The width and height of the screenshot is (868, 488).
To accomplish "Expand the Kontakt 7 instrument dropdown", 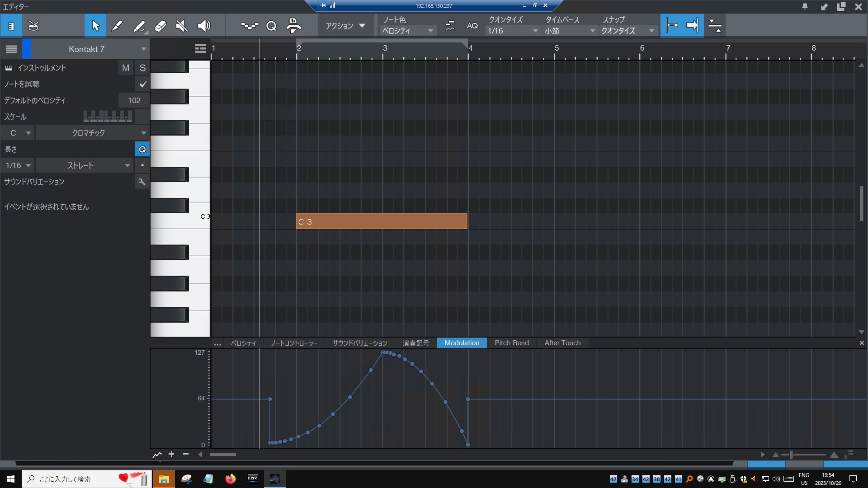I will [143, 49].
